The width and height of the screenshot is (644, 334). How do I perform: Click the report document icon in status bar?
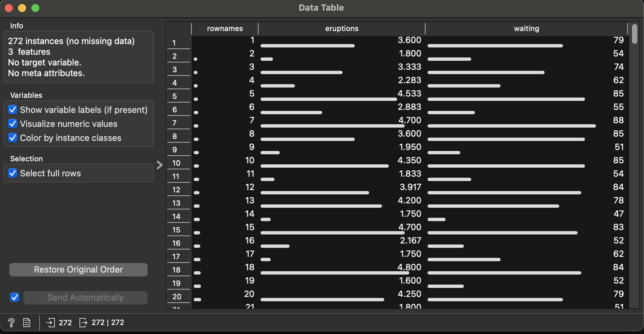pos(27,323)
